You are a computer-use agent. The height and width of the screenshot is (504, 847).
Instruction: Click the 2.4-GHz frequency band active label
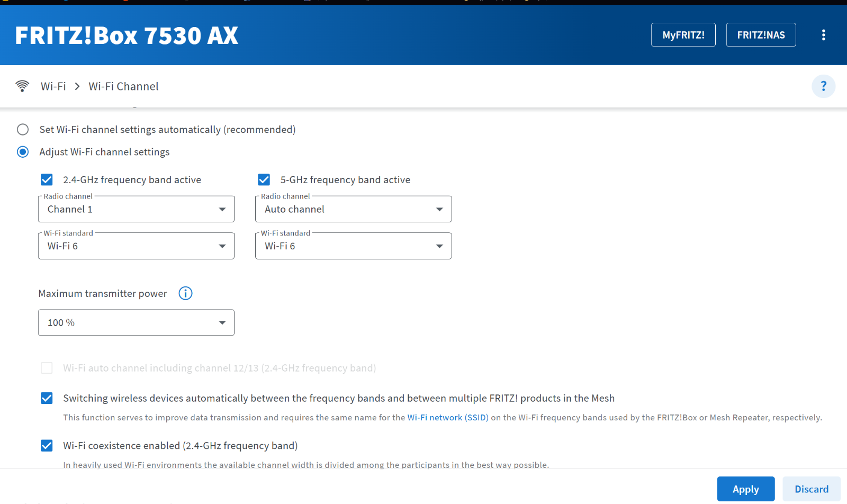132,180
